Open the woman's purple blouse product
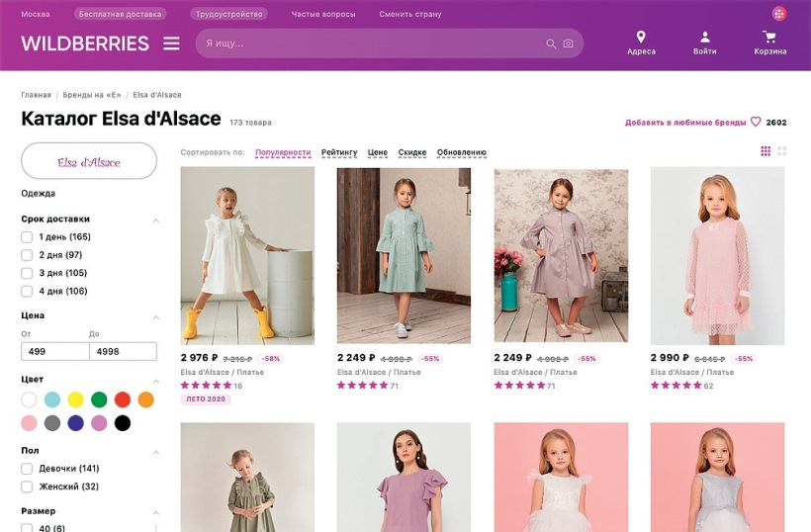 pos(404,478)
